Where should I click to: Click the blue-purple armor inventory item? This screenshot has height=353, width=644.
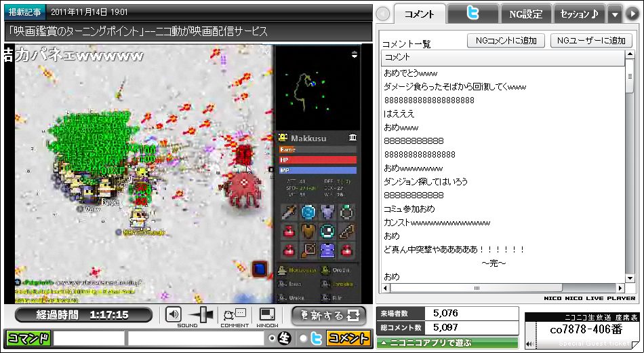pos(327,250)
